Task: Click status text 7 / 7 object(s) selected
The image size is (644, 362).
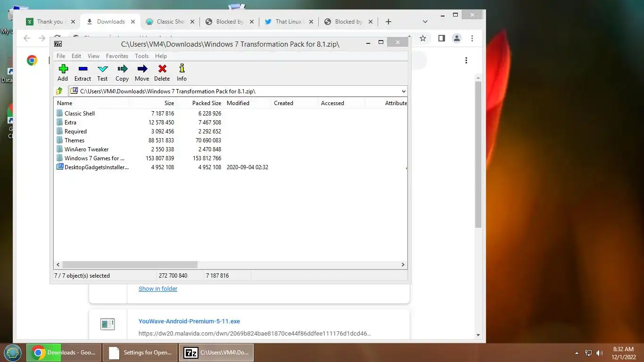Action: point(82,275)
